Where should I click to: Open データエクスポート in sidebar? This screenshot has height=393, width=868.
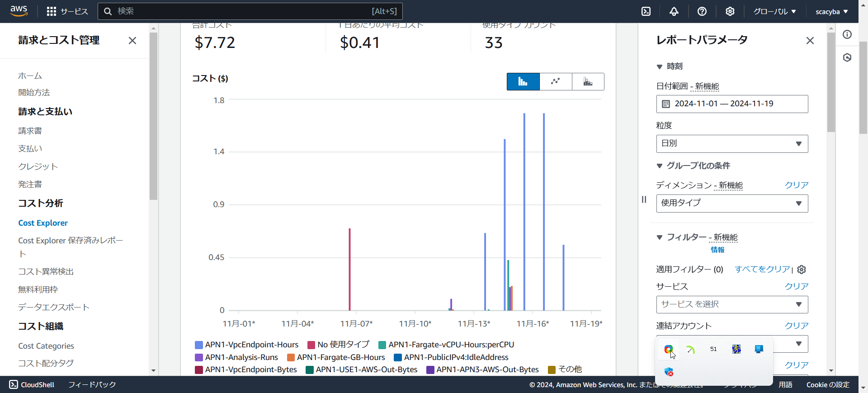pos(54,308)
